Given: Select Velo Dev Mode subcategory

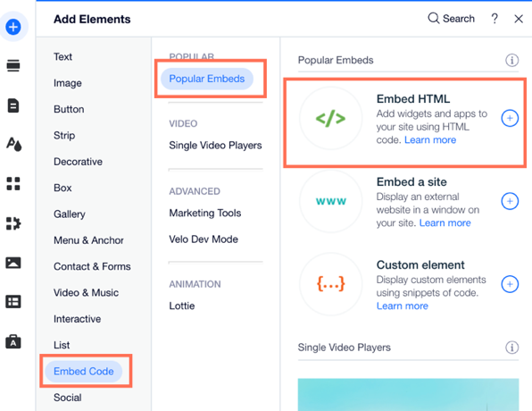Looking at the screenshot, I should pyautogui.click(x=204, y=239).
